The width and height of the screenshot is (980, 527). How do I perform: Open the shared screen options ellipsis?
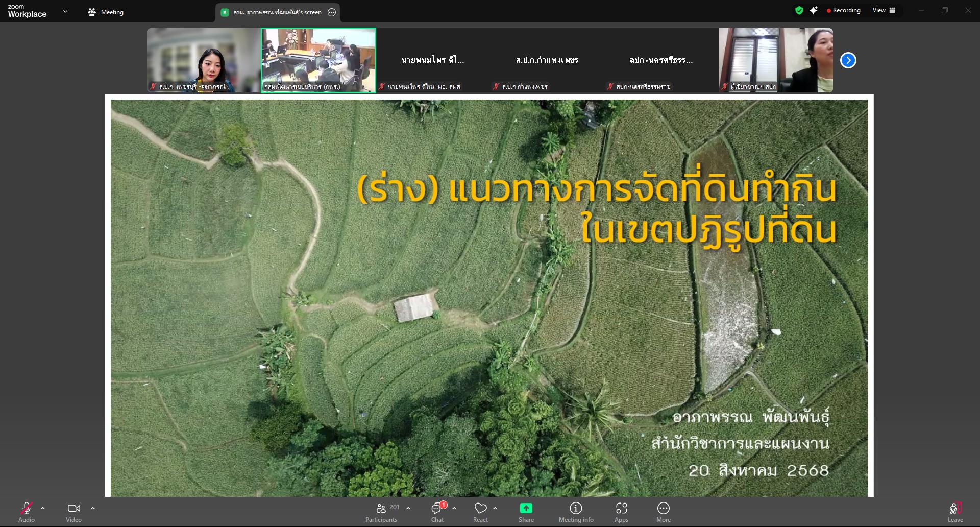click(332, 12)
